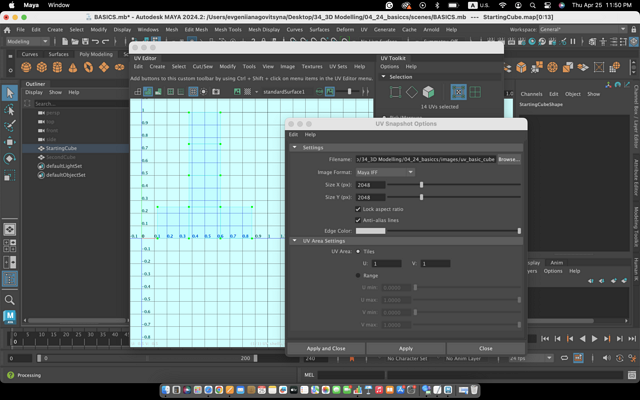Open the Edit menu in UV Snapshot Options
The height and width of the screenshot is (400, 640).
pyautogui.click(x=293, y=134)
